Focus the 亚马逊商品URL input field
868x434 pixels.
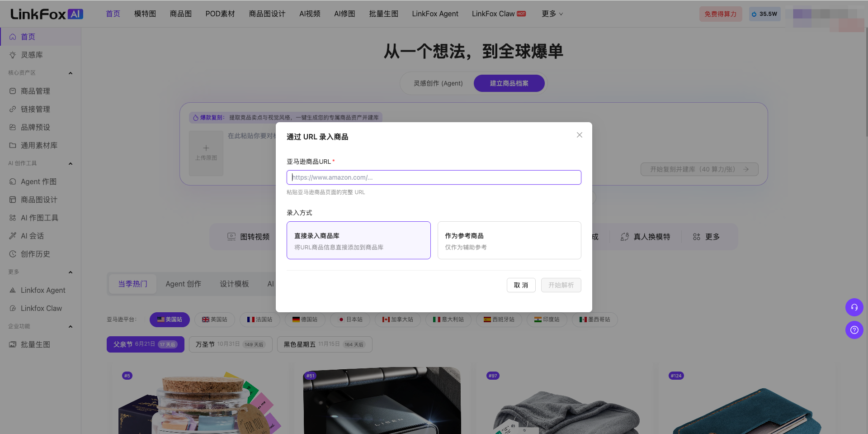point(434,177)
